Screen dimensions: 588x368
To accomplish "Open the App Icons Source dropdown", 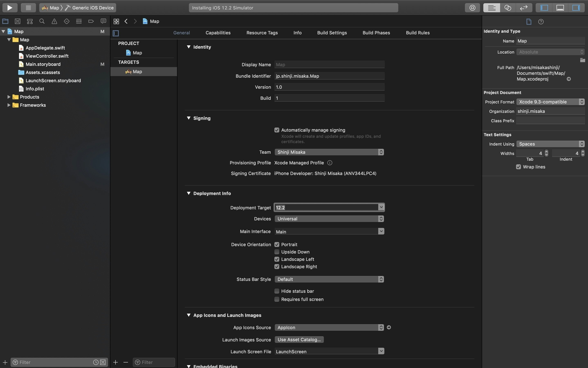I will pos(329,327).
